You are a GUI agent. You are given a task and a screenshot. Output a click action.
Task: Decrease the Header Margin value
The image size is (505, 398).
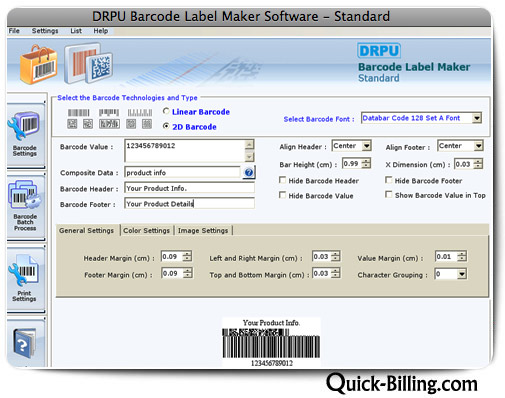[187, 259]
